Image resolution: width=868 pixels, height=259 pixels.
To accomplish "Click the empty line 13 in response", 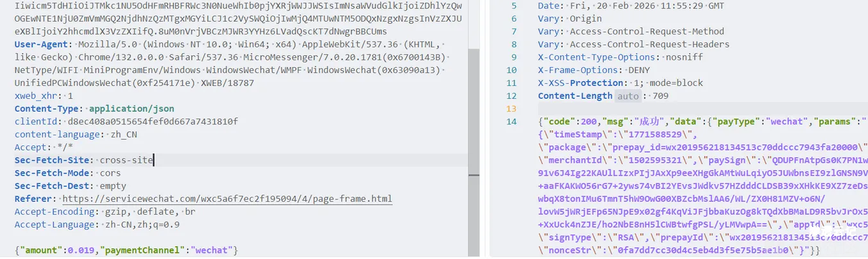I will 642,109.
